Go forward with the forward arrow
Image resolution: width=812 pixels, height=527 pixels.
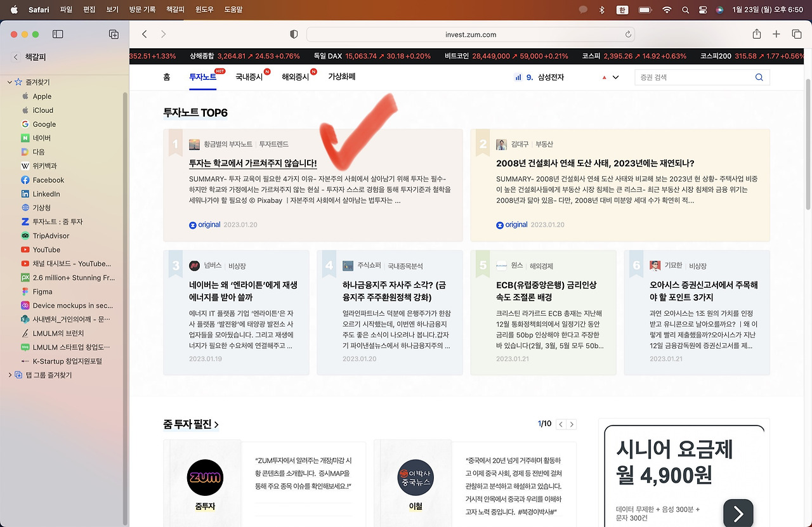pyautogui.click(x=164, y=34)
